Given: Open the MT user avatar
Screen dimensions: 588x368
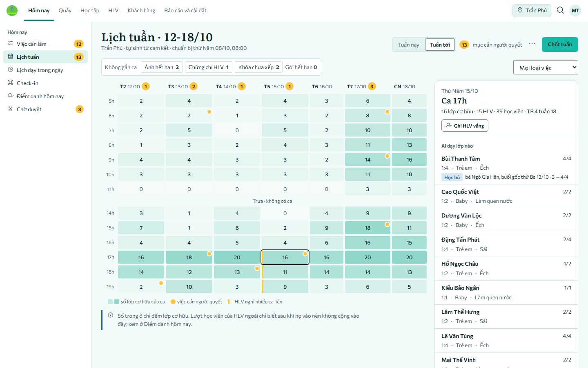Looking at the screenshot, I should click(x=575, y=11).
